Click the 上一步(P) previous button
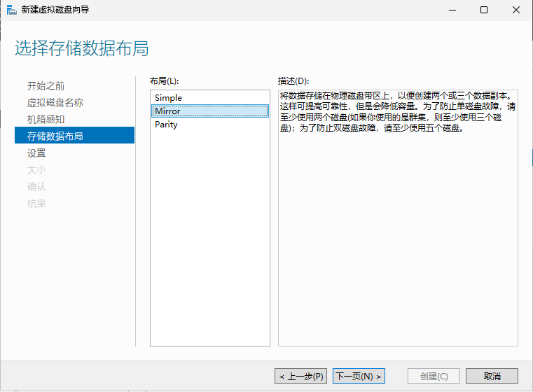 [300, 376]
